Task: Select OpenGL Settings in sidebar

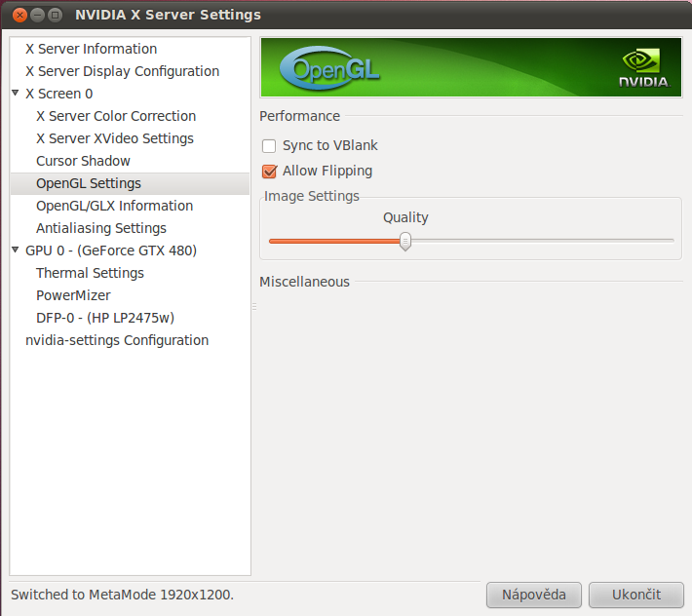Action: click(130, 183)
